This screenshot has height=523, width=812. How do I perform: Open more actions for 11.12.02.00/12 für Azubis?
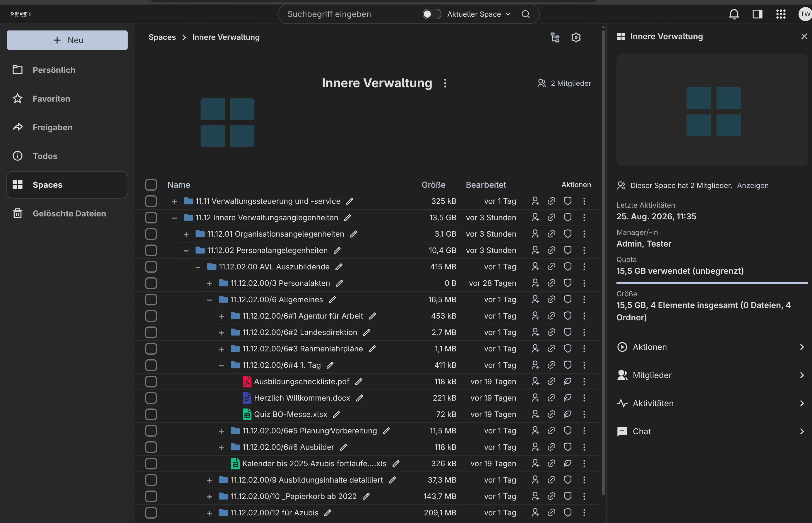click(584, 512)
